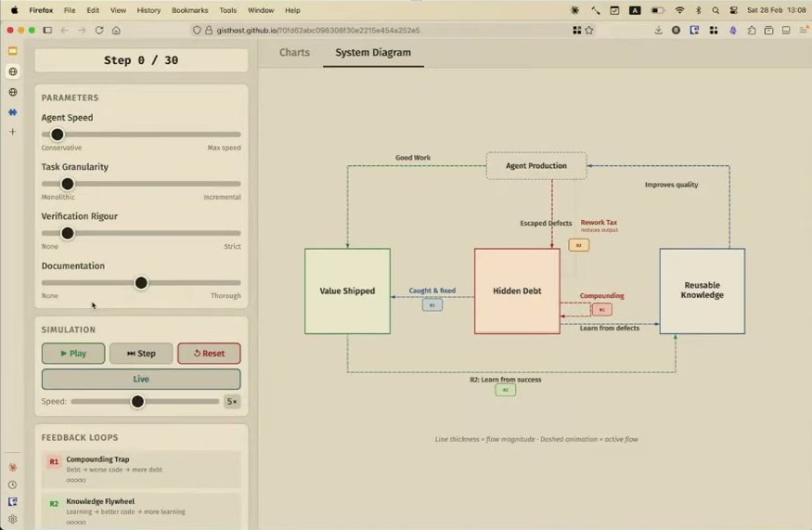
Task: Open the Apple menu
Action: tap(15, 10)
